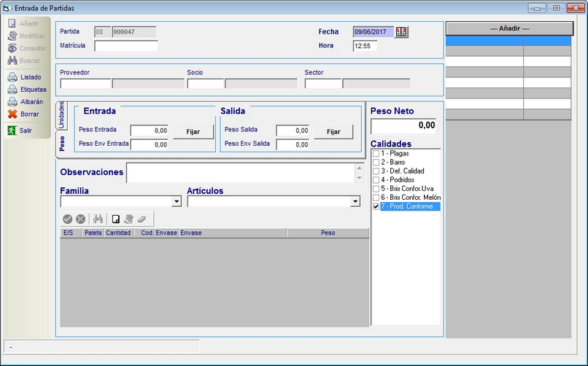The height and width of the screenshot is (366, 588).
Task: Open the Artículos dropdown
Action: click(355, 201)
